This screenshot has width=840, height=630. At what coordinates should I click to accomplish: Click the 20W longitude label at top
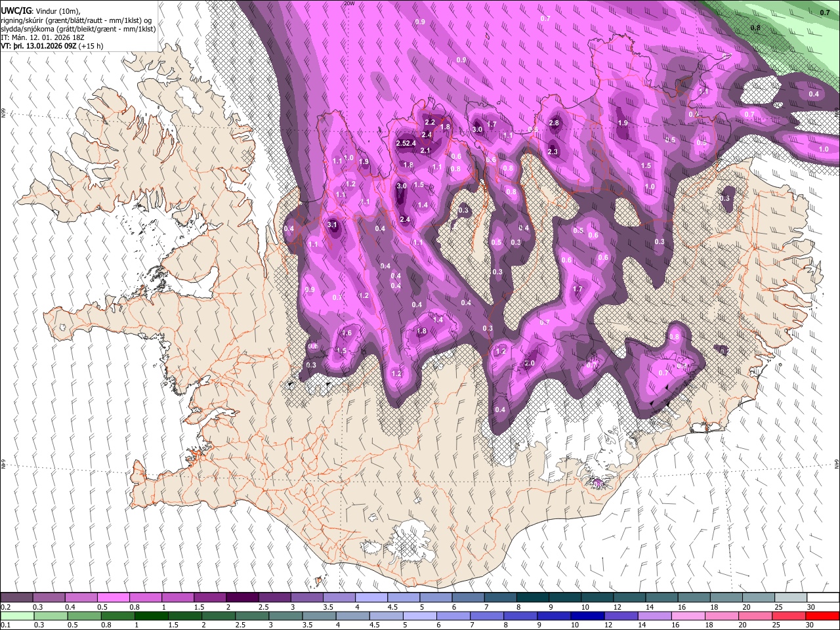pyautogui.click(x=349, y=3)
